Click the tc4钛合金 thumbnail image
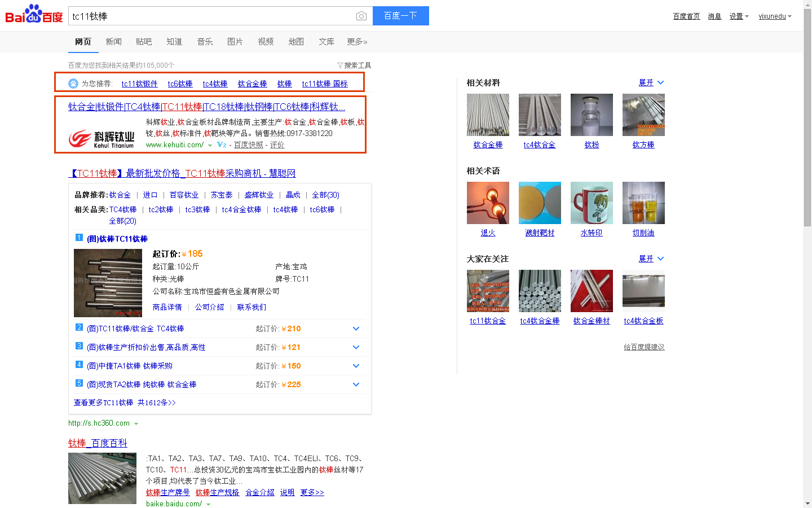Screen dimensions: 812x508 [x=540, y=115]
